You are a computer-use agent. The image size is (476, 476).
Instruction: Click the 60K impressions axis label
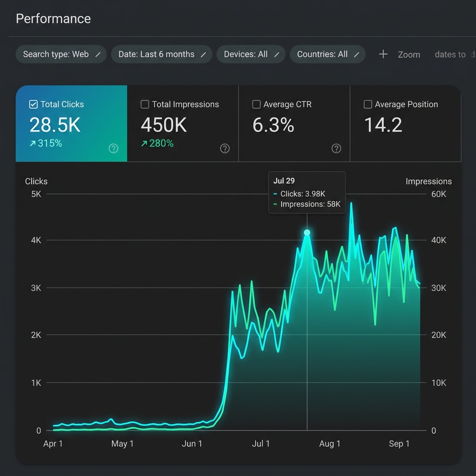pyautogui.click(x=439, y=194)
